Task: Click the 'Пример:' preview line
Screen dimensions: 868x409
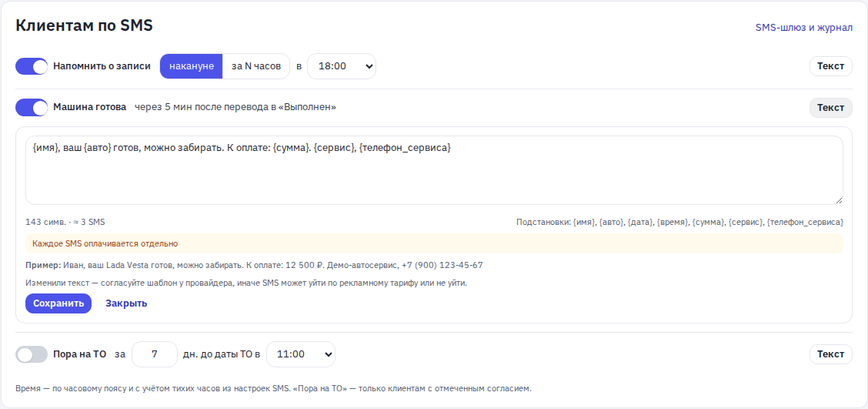Action: point(254,265)
